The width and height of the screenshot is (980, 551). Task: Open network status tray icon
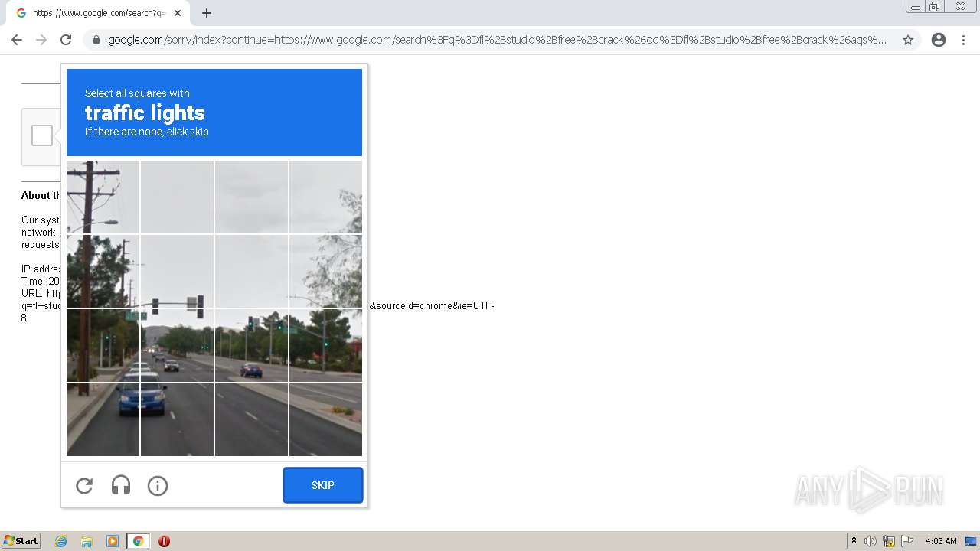pos(889,541)
